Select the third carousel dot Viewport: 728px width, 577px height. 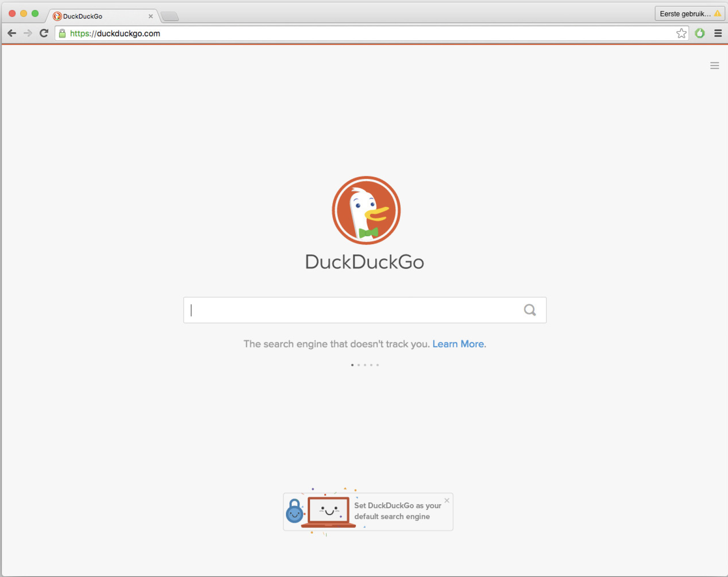(x=365, y=365)
